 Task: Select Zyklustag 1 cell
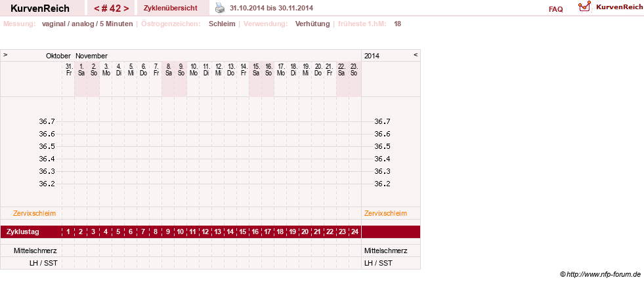point(68,232)
